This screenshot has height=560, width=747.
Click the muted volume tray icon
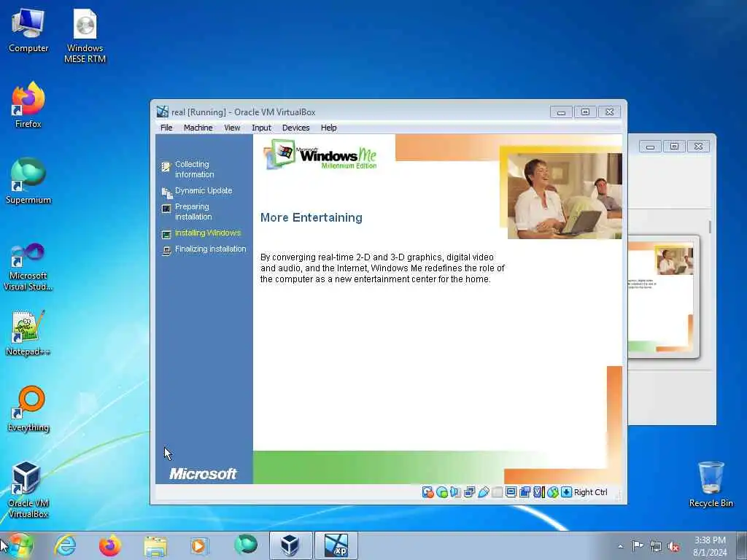click(x=673, y=546)
